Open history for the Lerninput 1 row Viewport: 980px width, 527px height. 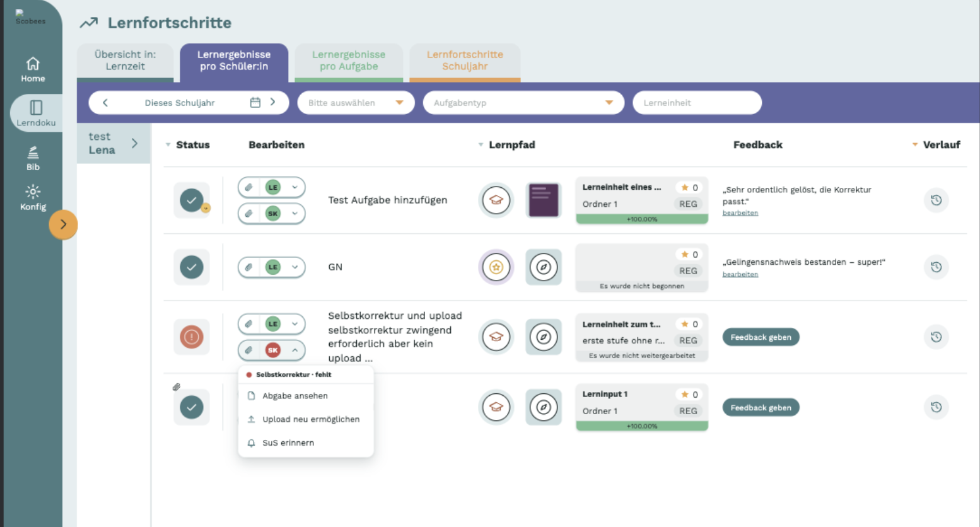[936, 407]
